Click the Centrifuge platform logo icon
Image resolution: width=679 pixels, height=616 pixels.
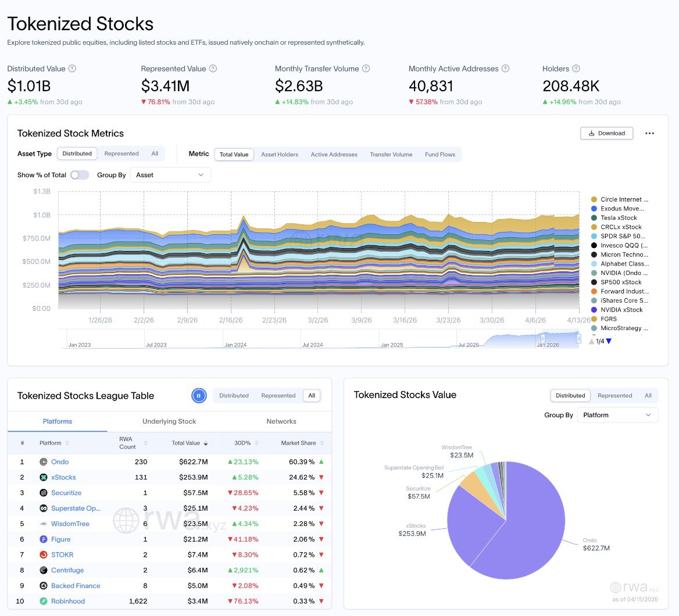(x=43, y=570)
